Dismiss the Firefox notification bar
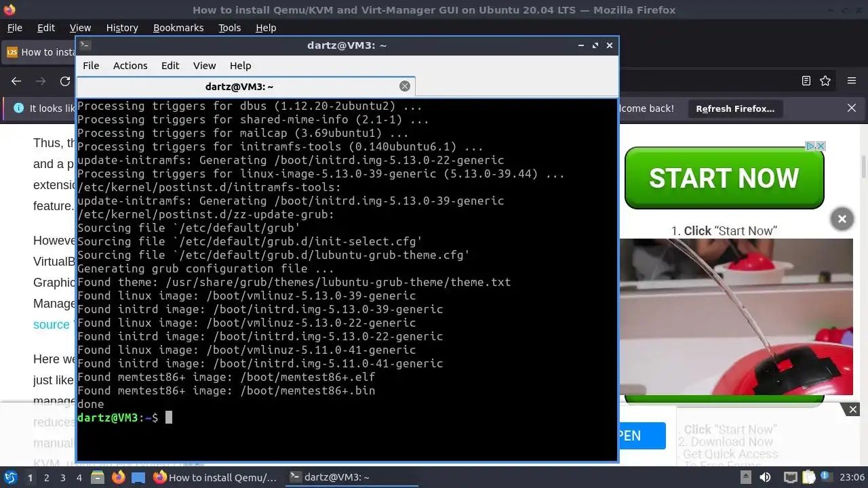The image size is (868, 488). [x=852, y=108]
